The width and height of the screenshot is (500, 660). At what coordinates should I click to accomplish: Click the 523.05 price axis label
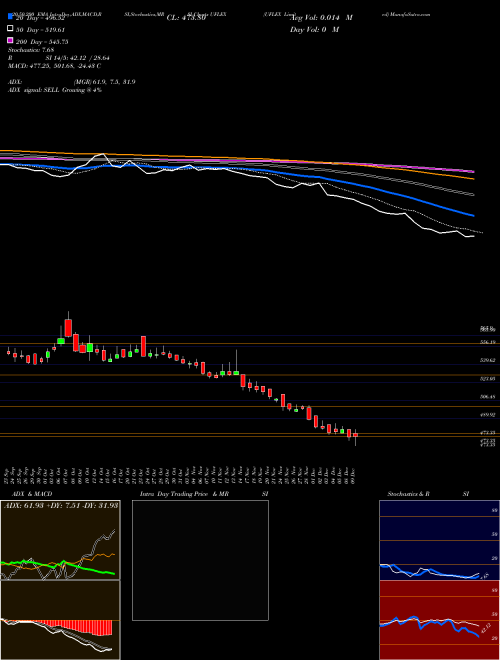coord(487,379)
